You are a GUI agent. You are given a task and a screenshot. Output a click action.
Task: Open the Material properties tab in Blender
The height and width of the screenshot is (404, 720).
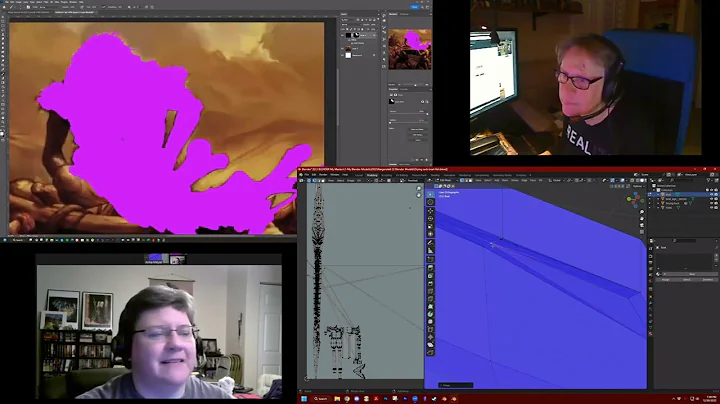click(651, 334)
